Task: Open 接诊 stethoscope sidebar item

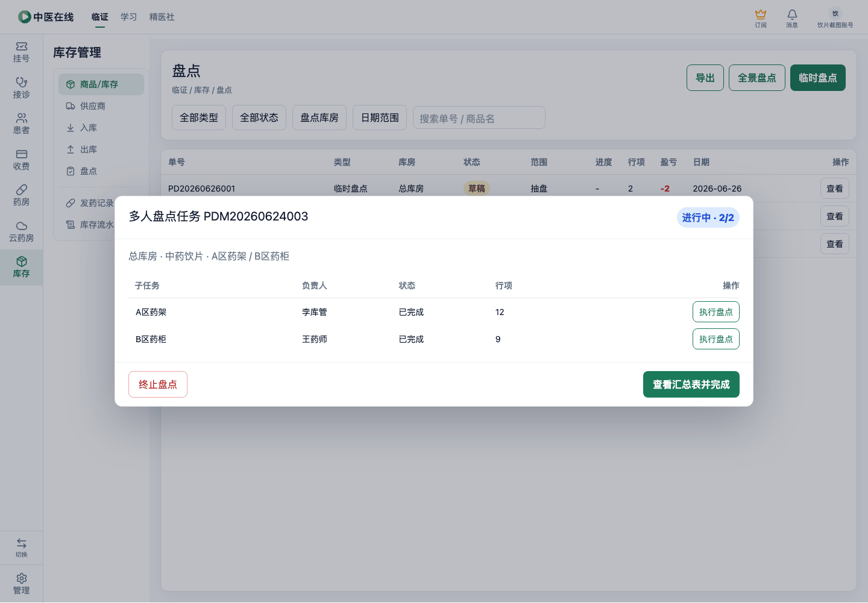Action: pyautogui.click(x=21, y=88)
